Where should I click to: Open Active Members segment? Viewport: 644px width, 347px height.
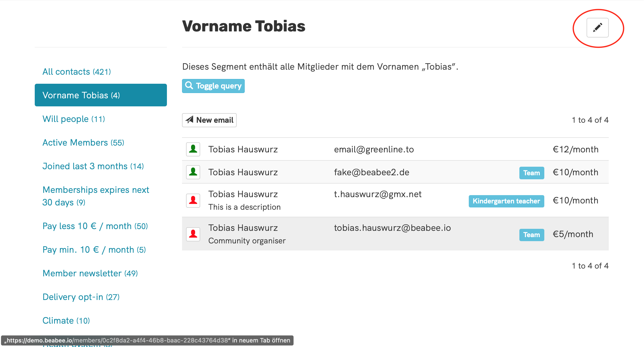click(83, 143)
